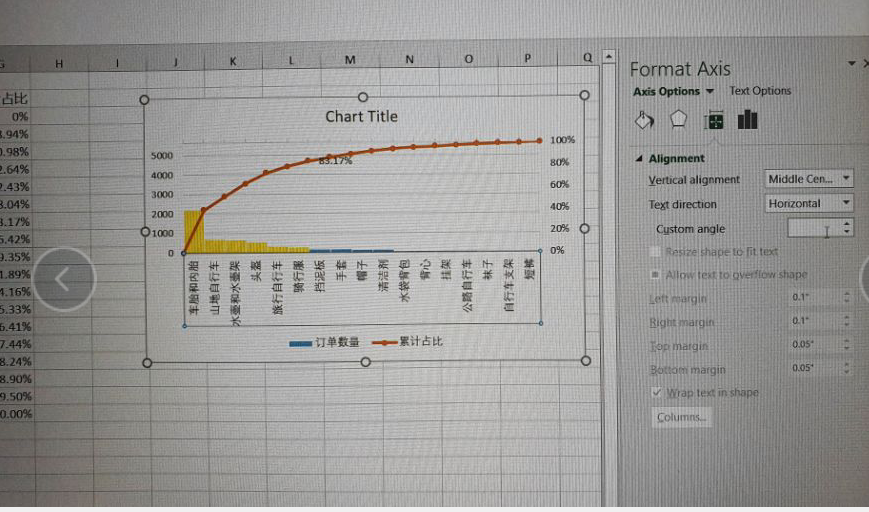Click the Top margin field
The width and height of the screenshot is (869, 512).
coord(816,345)
